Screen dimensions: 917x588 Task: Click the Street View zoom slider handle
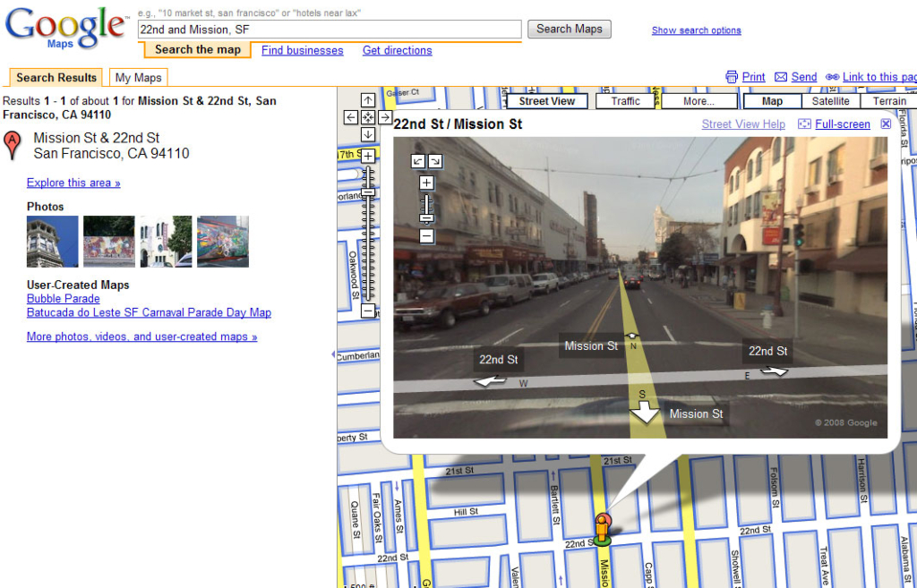coord(427,218)
